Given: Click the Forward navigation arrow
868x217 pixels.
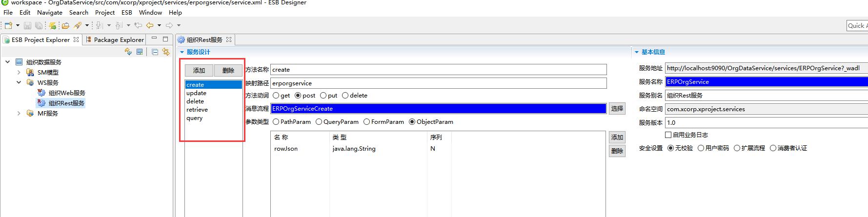Looking at the screenshot, I should [x=169, y=25].
